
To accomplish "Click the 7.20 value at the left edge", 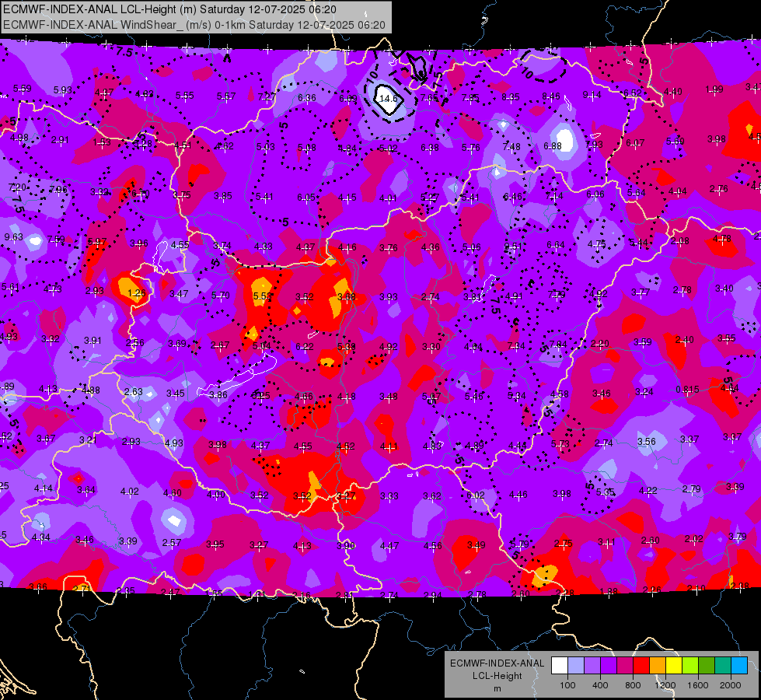I will [17, 187].
